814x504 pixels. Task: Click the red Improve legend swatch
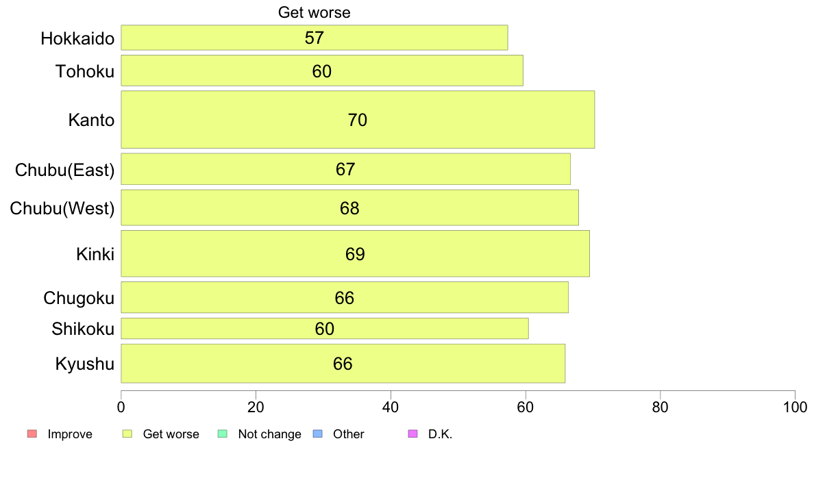32,434
